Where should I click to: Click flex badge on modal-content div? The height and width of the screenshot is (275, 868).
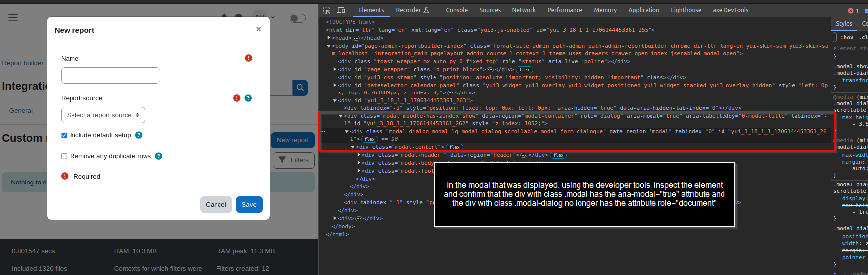(x=455, y=147)
